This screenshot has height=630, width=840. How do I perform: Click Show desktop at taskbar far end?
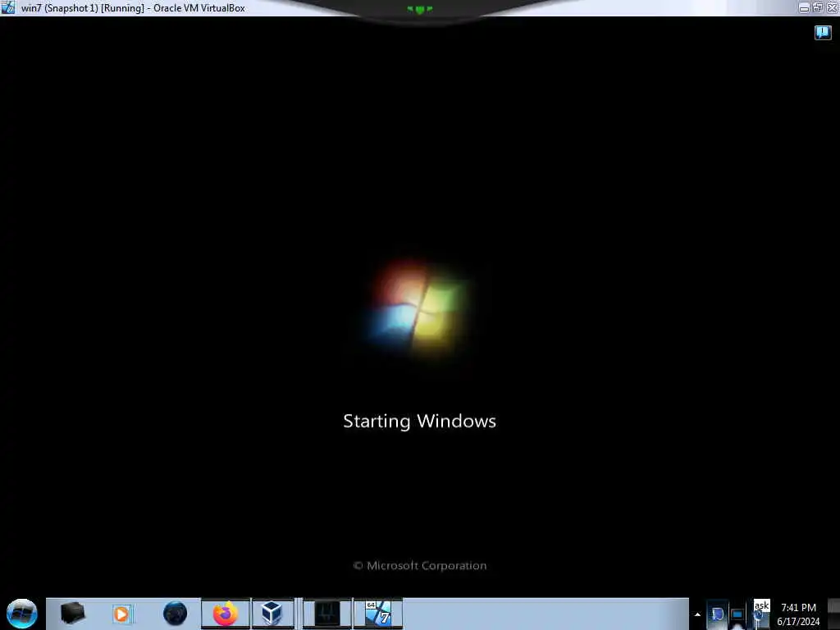tap(834, 614)
